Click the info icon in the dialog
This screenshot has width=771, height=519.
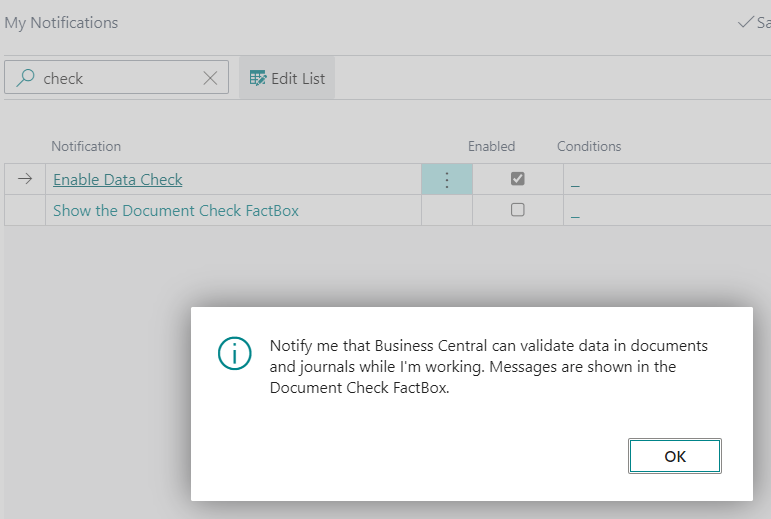[235, 353]
